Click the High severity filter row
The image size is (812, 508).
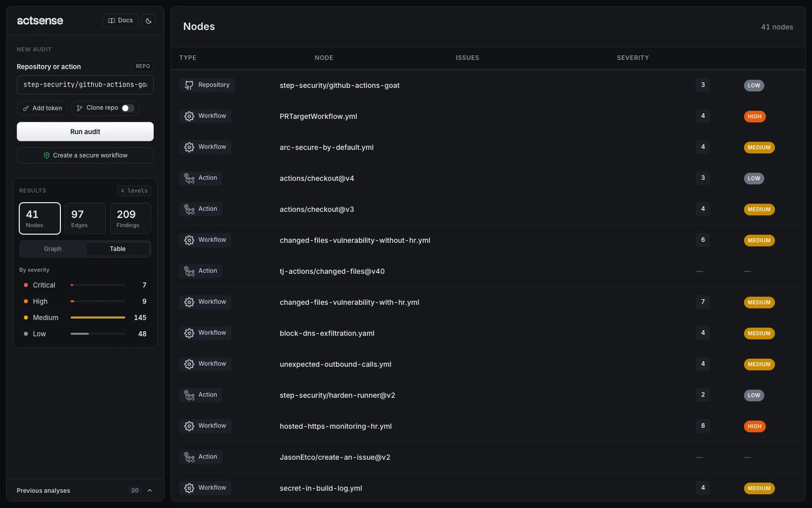click(85, 301)
